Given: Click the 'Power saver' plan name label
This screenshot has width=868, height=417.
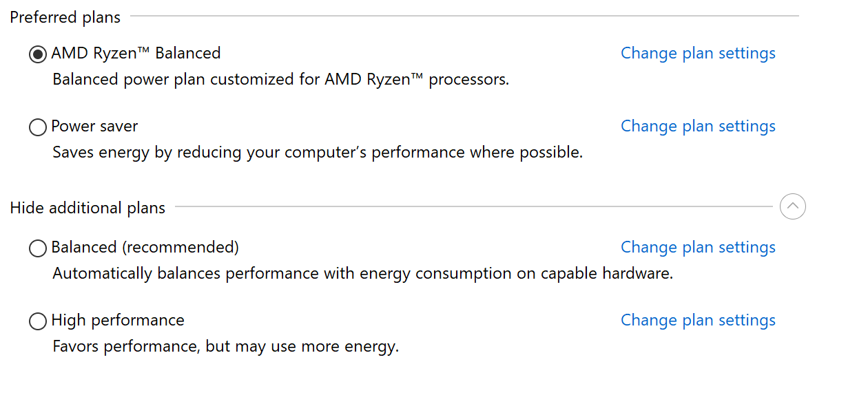Looking at the screenshot, I should point(94,127).
